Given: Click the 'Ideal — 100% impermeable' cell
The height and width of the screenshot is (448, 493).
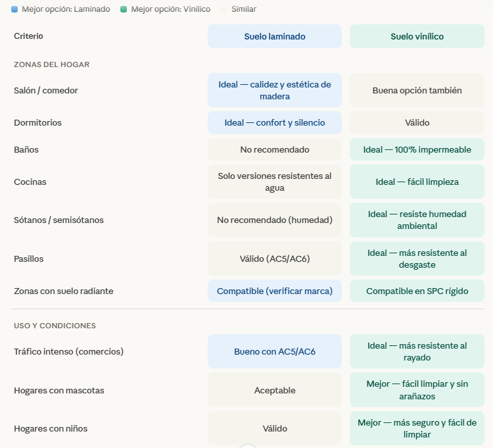Looking at the screenshot, I should pyautogui.click(x=417, y=149).
